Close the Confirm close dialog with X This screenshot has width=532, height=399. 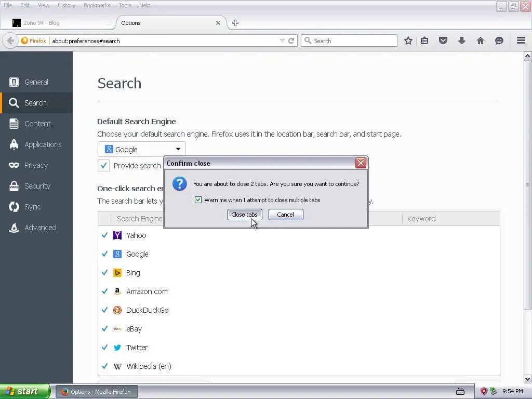click(361, 163)
